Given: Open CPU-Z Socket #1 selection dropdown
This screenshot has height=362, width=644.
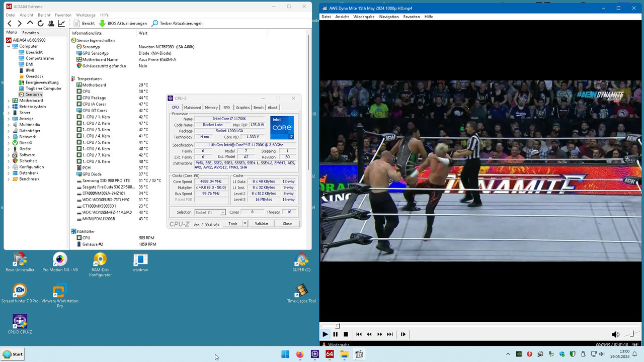Looking at the screenshot, I should click(x=210, y=212).
